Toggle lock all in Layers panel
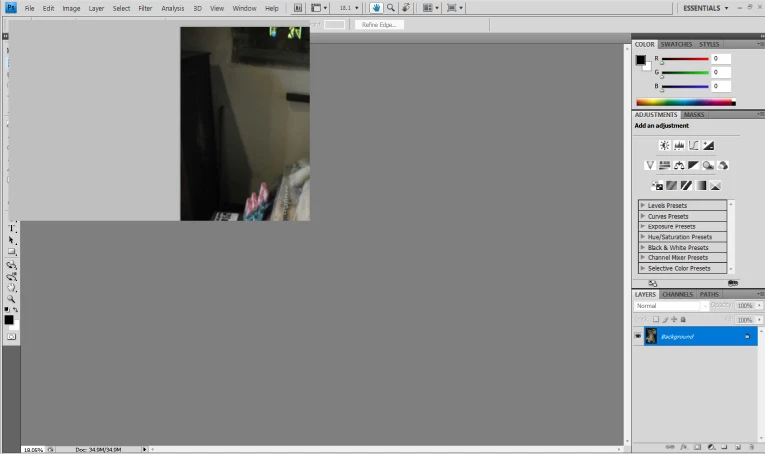The width and height of the screenshot is (765, 454). click(683, 319)
